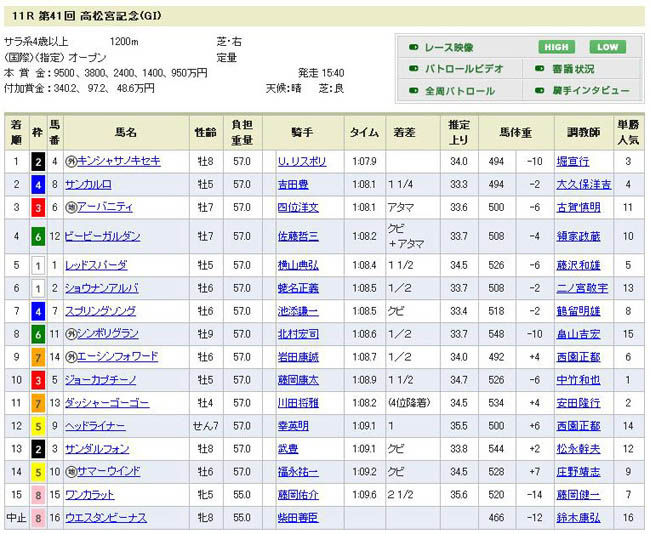This screenshot has height=534, width=650.
Task: Click the 外 mark before シンボリグラン
Action: click(71, 333)
